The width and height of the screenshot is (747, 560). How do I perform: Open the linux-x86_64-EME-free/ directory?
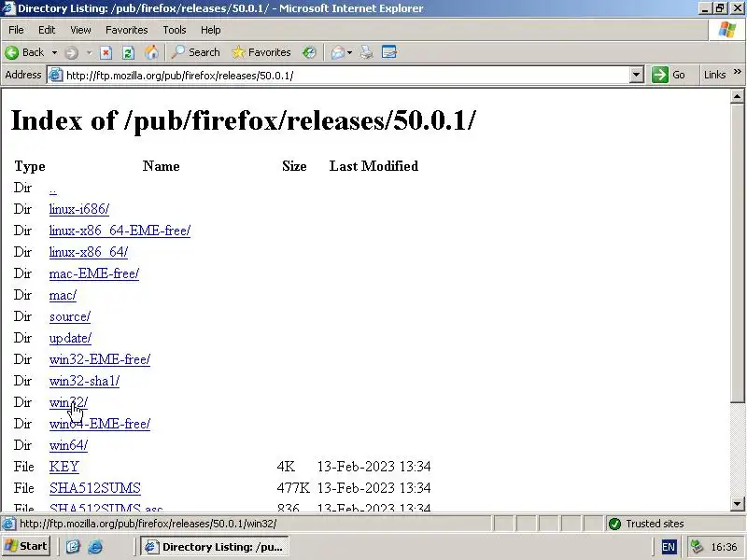tap(120, 231)
